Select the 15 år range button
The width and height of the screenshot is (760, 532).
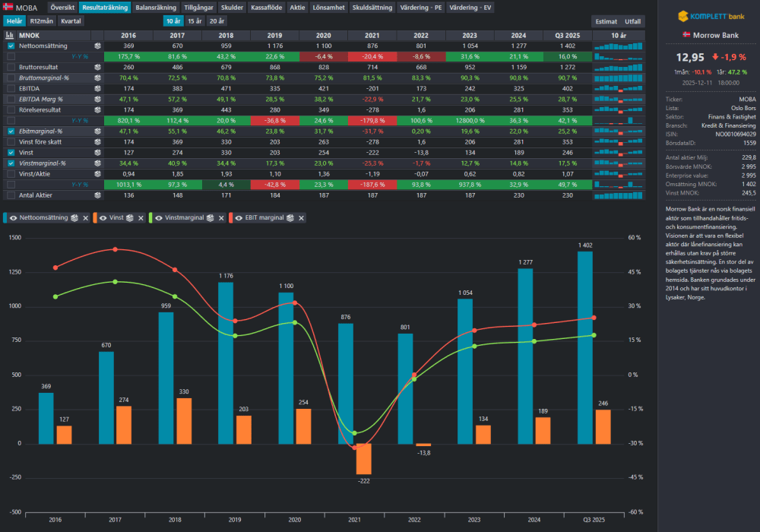(195, 21)
